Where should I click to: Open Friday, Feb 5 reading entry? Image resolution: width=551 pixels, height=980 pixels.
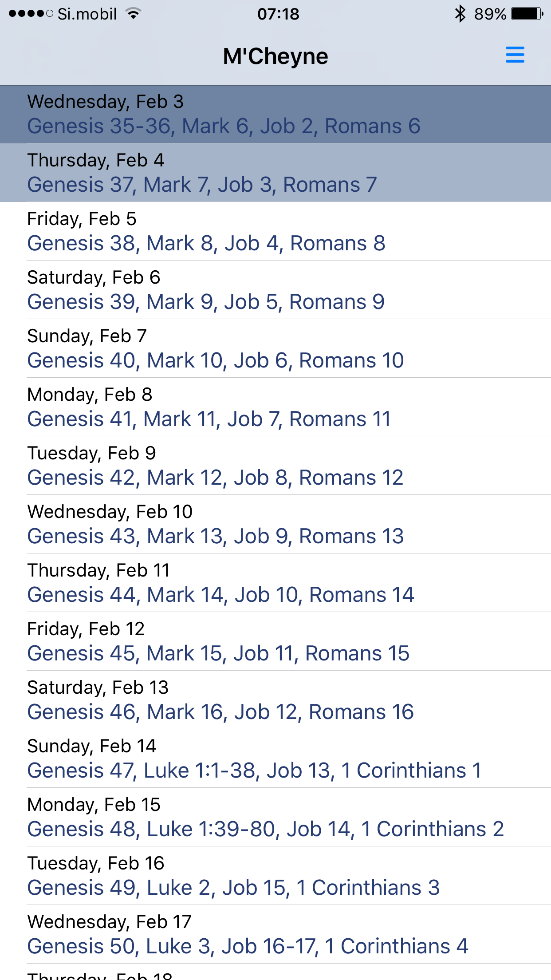pos(275,231)
